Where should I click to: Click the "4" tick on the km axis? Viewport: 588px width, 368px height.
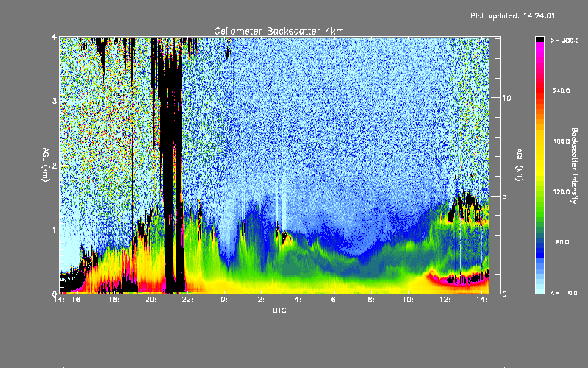pyautogui.click(x=54, y=37)
